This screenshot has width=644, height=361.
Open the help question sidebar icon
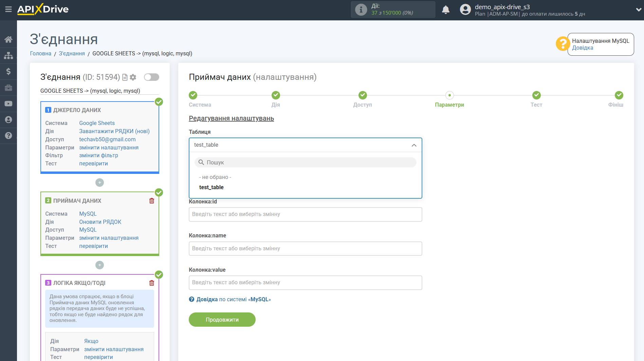pos(8,136)
